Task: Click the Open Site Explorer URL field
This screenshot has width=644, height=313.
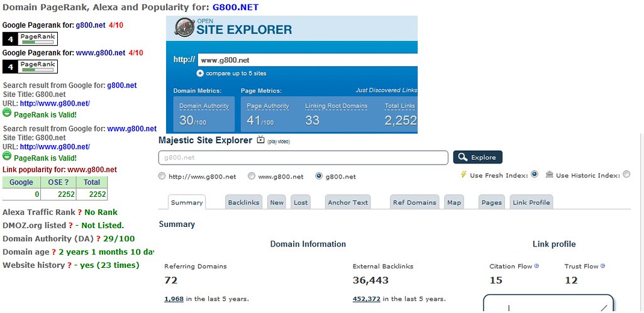Action: tap(308, 60)
